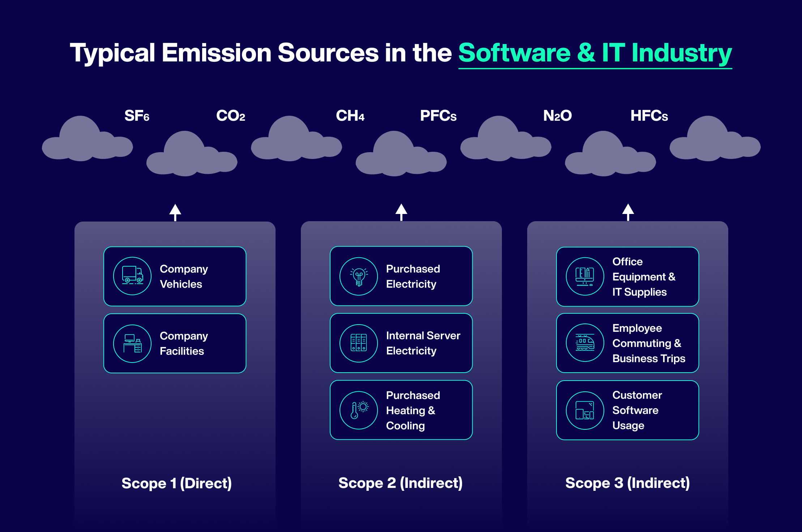
Task: Click the "Purchased Heating & Cooling" label
Action: point(413,410)
